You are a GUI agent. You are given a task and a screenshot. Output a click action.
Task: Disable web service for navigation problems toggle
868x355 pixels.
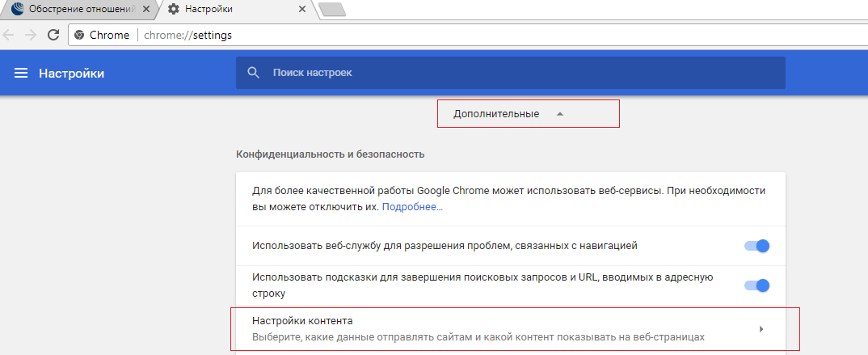(x=756, y=245)
